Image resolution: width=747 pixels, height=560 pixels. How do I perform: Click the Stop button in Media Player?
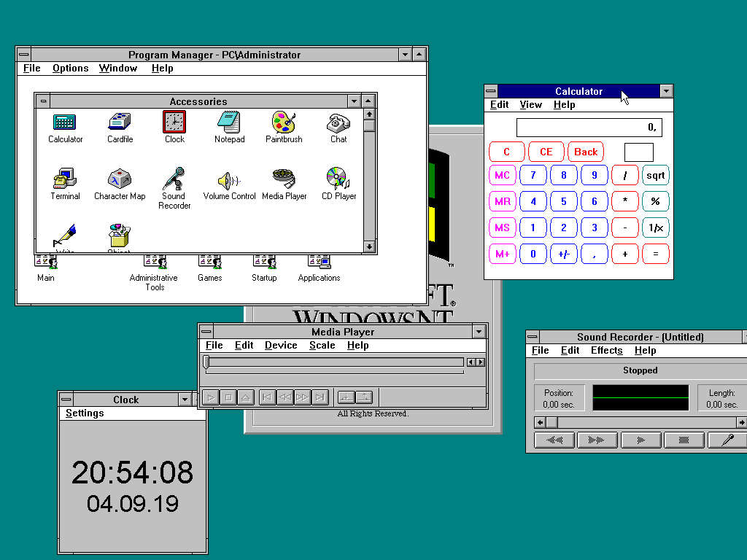click(228, 397)
